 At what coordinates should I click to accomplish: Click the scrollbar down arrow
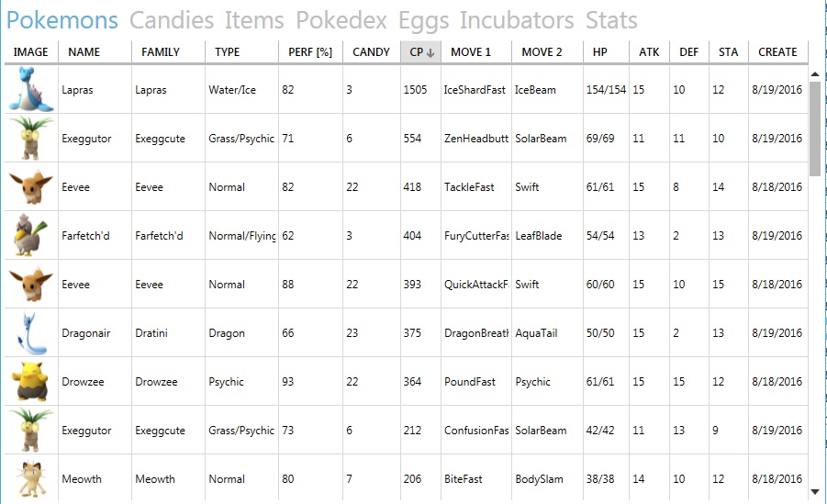coord(815,492)
